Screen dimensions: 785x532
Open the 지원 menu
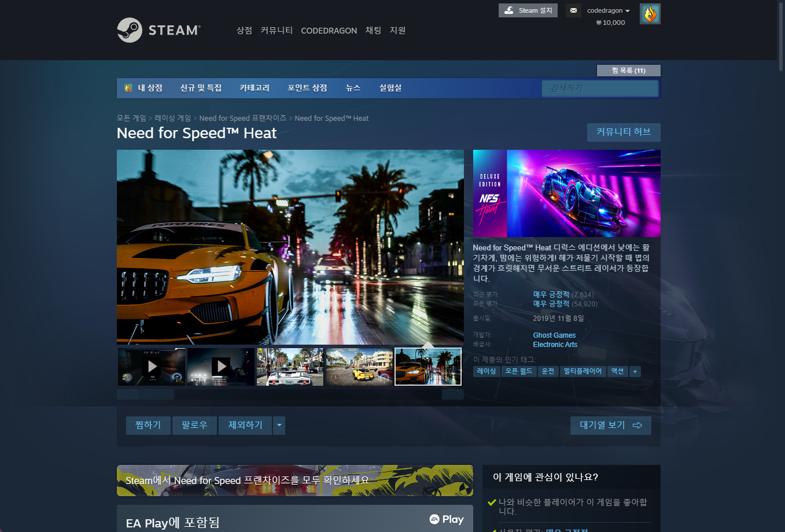tap(397, 31)
